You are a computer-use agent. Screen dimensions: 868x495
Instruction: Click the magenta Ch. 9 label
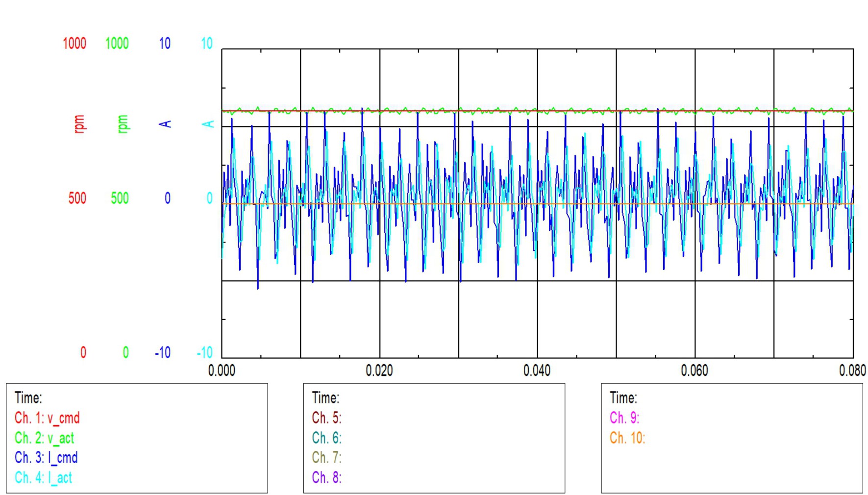pyautogui.click(x=624, y=418)
